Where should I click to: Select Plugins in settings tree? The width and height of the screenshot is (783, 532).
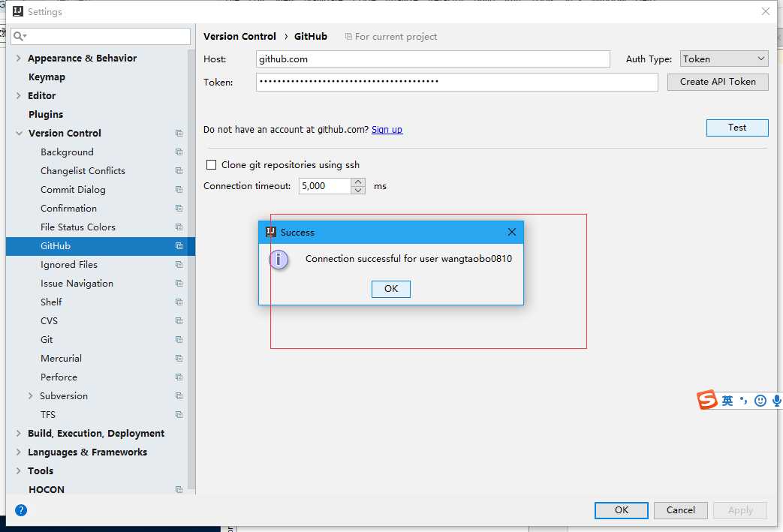pyautogui.click(x=46, y=114)
